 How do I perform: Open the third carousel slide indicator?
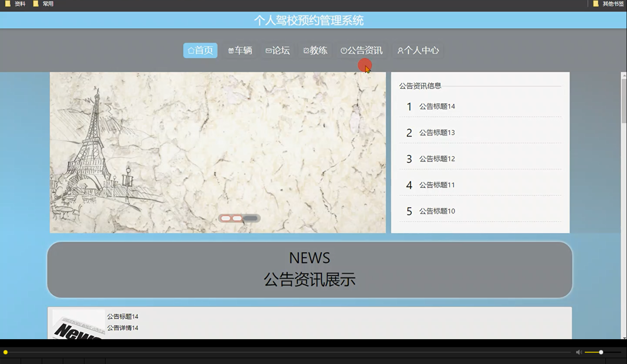coord(249,218)
